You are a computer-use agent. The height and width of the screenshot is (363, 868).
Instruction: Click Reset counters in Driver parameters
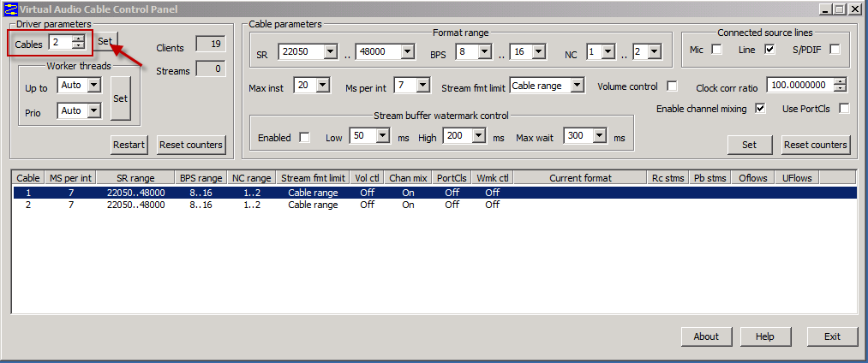click(x=191, y=145)
